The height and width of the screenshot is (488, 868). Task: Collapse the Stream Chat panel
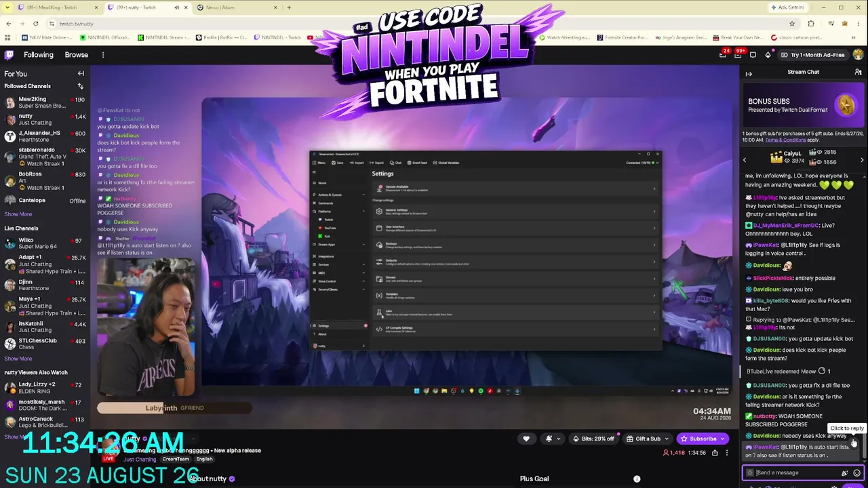click(x=749, y=73)
